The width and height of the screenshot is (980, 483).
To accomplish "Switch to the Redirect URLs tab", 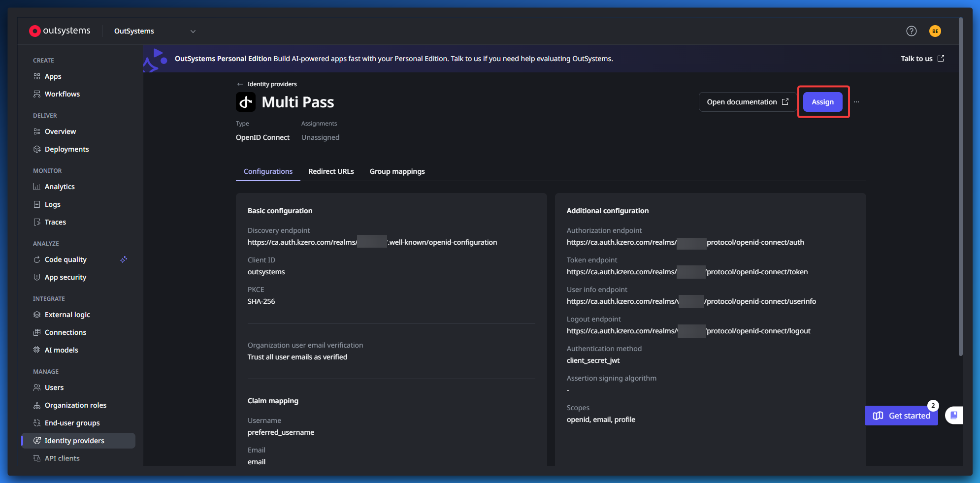I will (331, 171).
